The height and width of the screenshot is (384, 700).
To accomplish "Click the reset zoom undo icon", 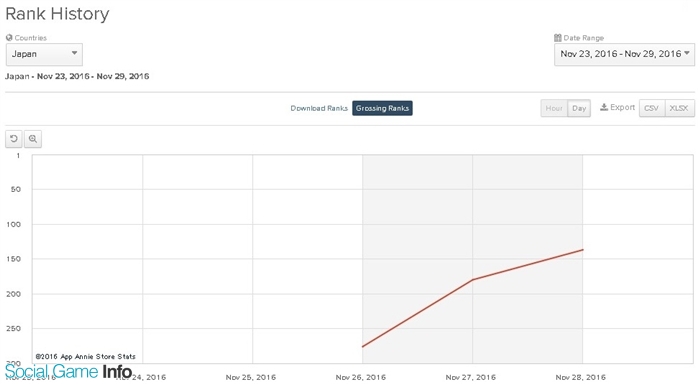I will (14, 139).
